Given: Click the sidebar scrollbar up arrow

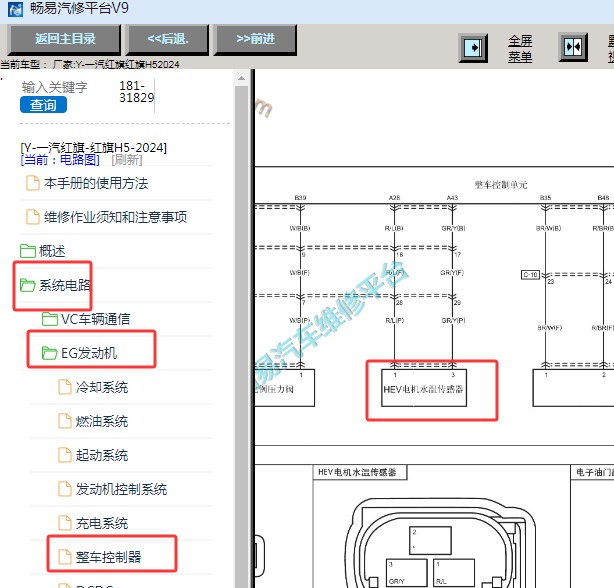Looking at the screenshot, I should pyautogui.click(x=241, y=78).
